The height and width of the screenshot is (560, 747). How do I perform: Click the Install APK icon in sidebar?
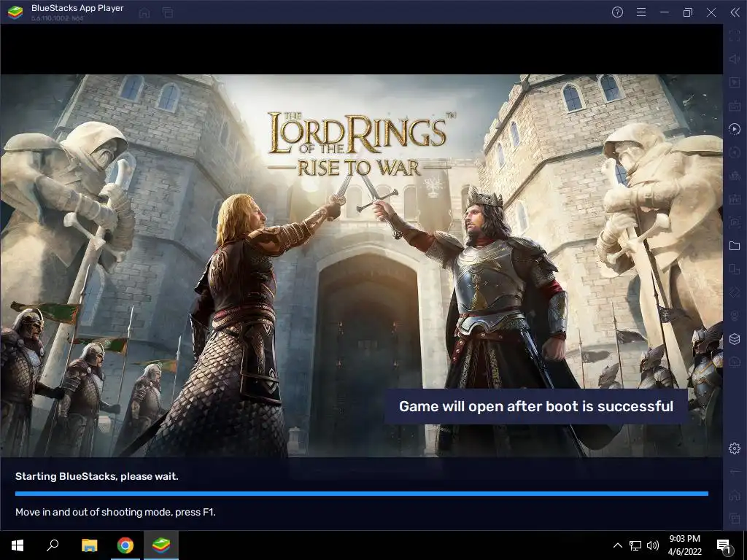pyautogui.click(x=735, y=176)
